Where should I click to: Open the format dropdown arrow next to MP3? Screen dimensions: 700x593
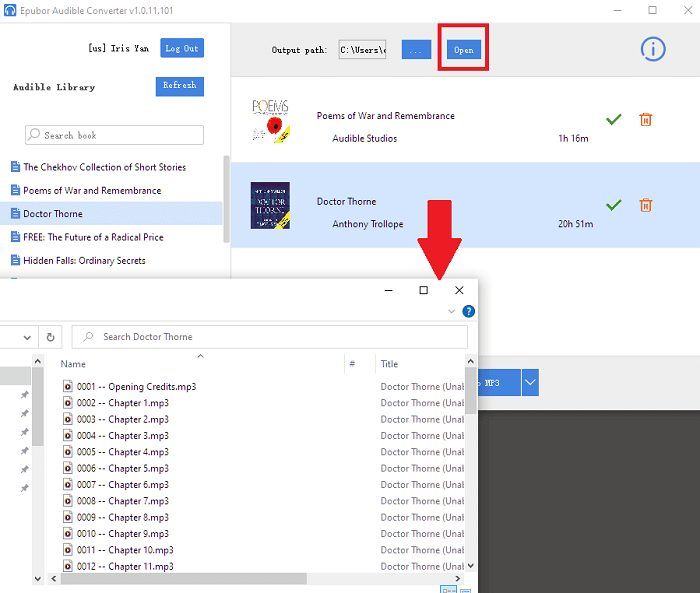[530, 383]
